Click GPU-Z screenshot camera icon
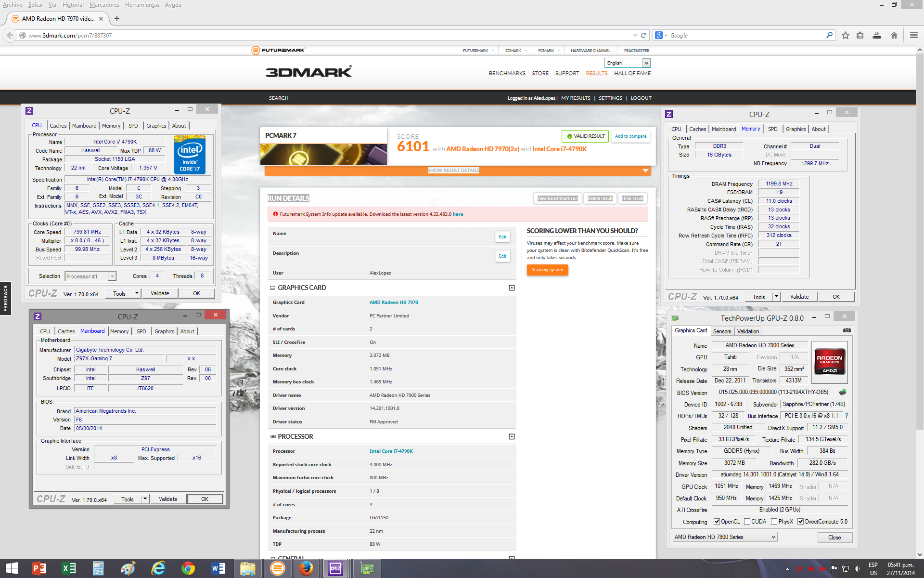This screenshot has height=578, width=924. pos(847,330)
